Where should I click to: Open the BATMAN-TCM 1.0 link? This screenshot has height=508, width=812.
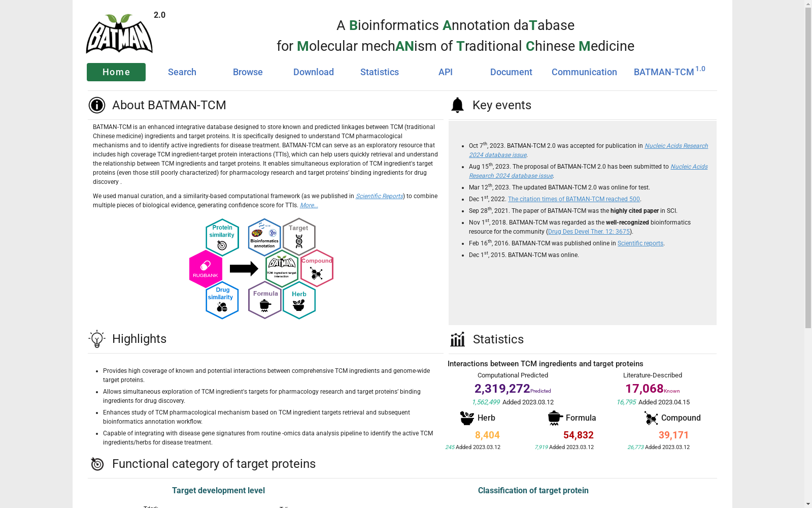point(669,71)
